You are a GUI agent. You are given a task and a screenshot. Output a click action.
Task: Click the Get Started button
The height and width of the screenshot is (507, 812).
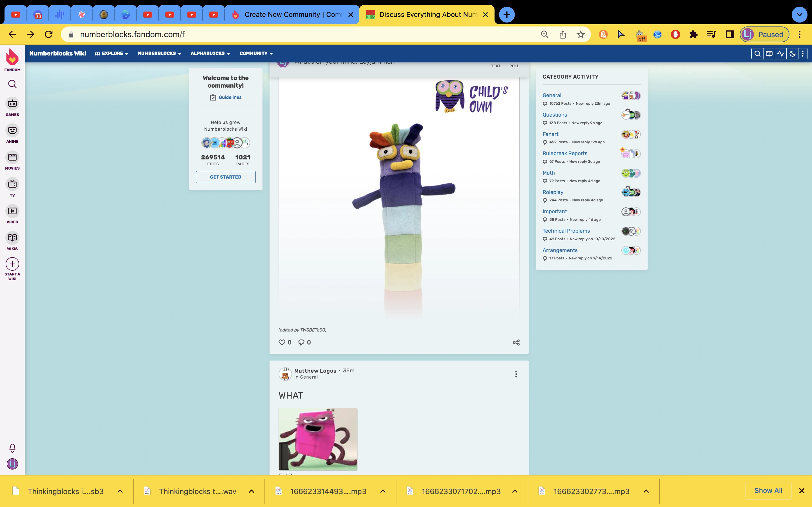point(226,177)
